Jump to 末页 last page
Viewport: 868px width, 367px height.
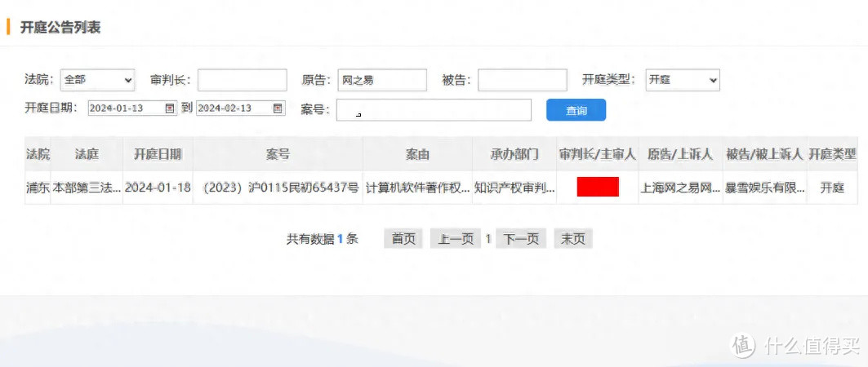coord(573,239)
